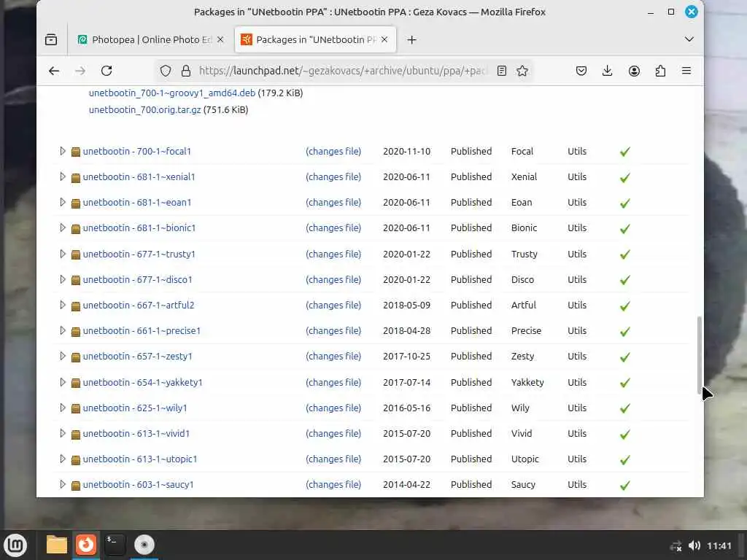Click the Precise series cell

pos(526,330)
